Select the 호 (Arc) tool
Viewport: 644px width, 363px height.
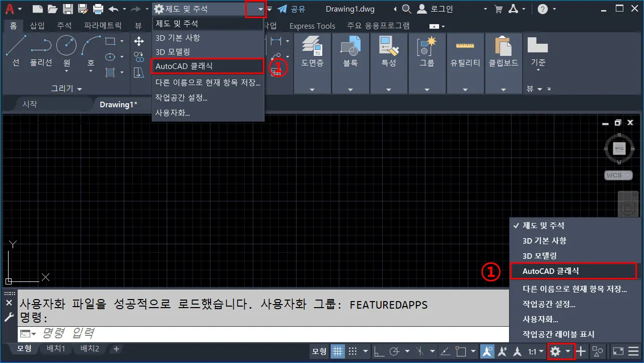click(x=91, y=52)
